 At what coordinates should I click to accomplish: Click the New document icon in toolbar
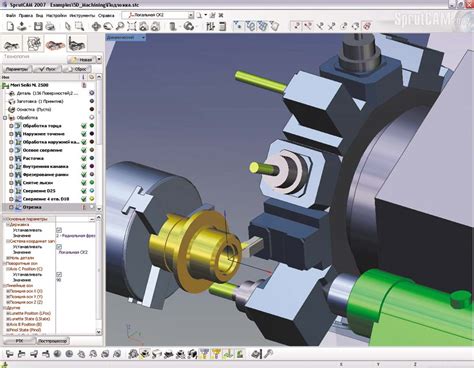[10, 26]
